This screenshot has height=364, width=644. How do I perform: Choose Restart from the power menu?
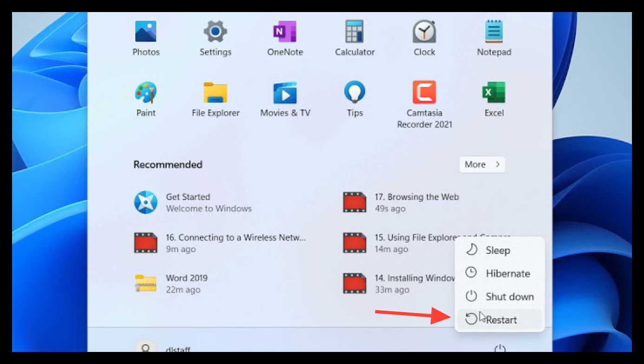point(499,319)
